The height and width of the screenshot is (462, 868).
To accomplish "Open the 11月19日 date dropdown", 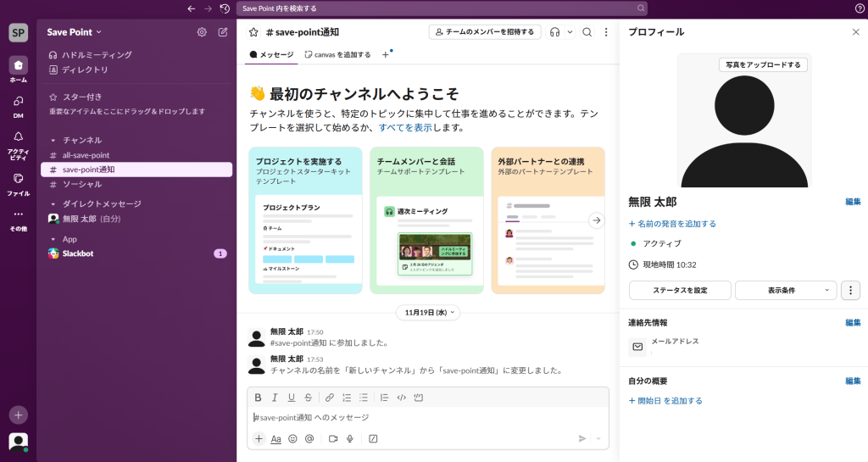I will (431, 312).
